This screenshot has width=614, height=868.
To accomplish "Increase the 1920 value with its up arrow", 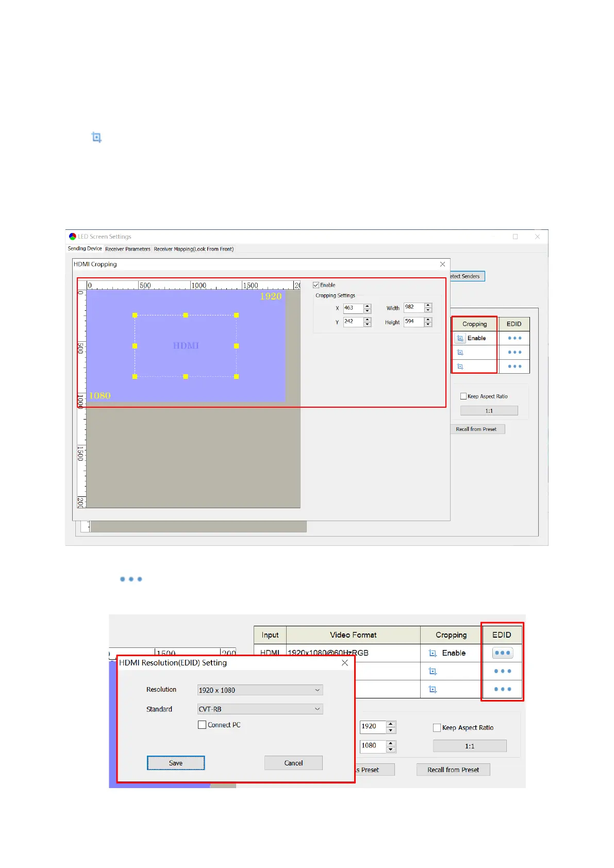I will [391, 724].
